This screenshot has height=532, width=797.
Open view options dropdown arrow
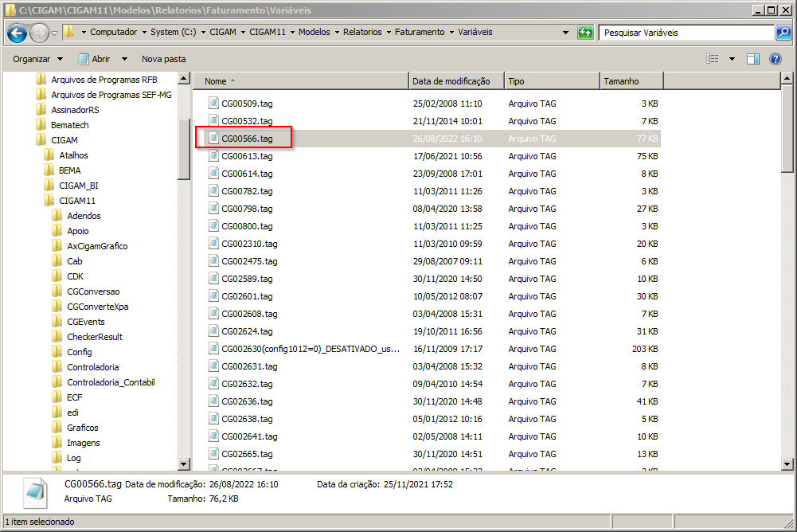point(732,59)
